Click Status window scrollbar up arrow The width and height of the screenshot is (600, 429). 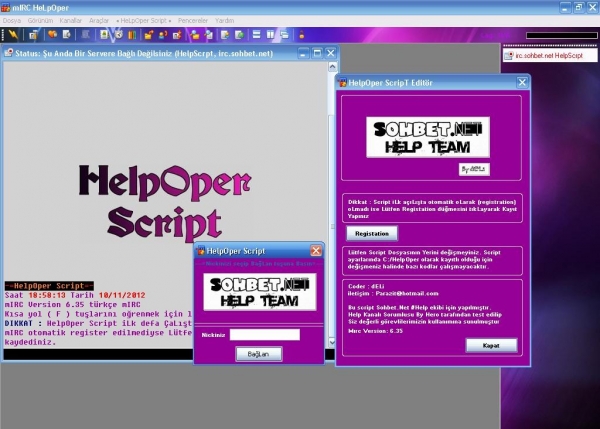(333, 67)
